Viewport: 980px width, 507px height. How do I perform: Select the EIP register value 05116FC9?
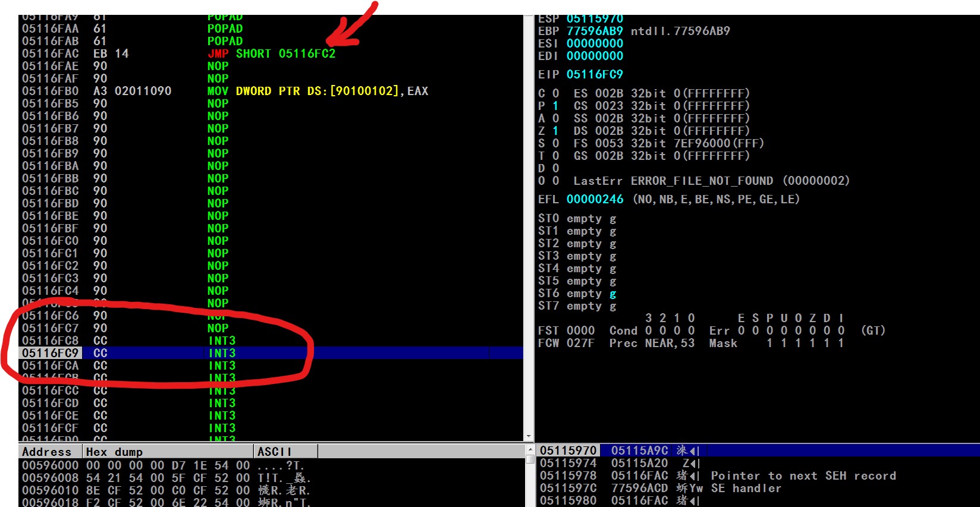coord(595,74)
